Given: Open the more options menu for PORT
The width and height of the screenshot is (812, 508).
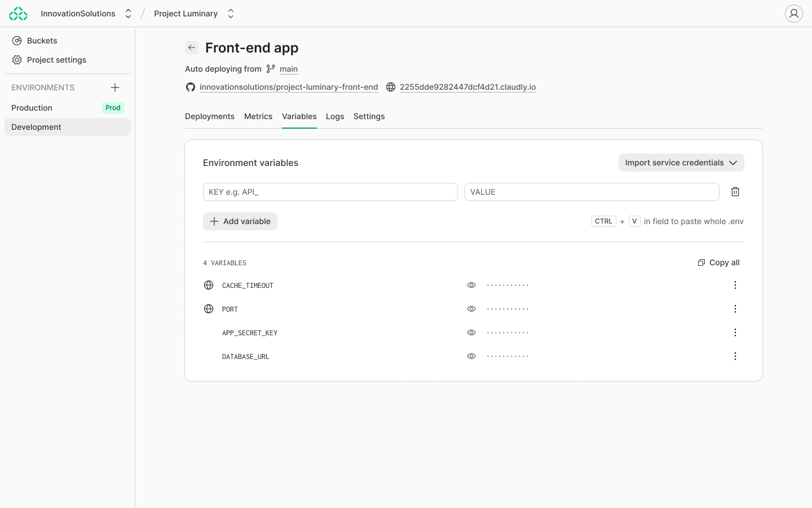Looking at the screenshot, I should [x=735, y=309].
